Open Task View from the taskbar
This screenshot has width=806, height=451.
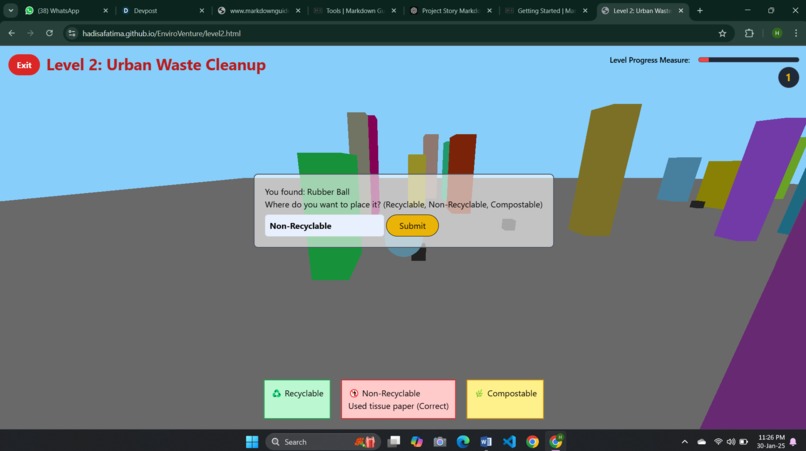(394, 442)
